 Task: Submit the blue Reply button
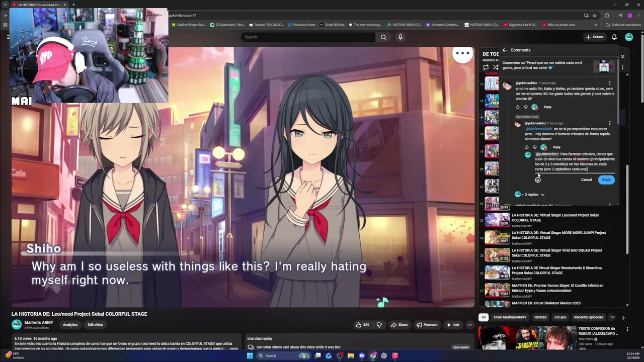point(606,179)
